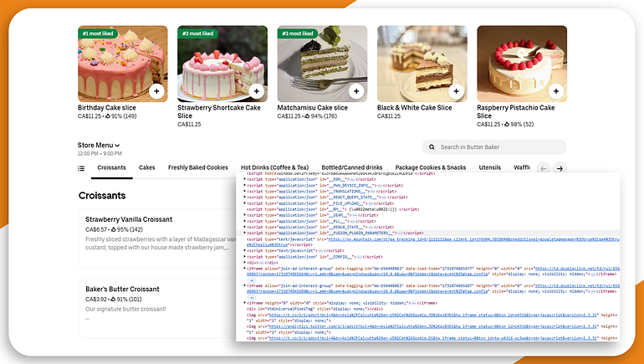Open the menu category list icon
The image size is (644, 364).
point(81,168)
